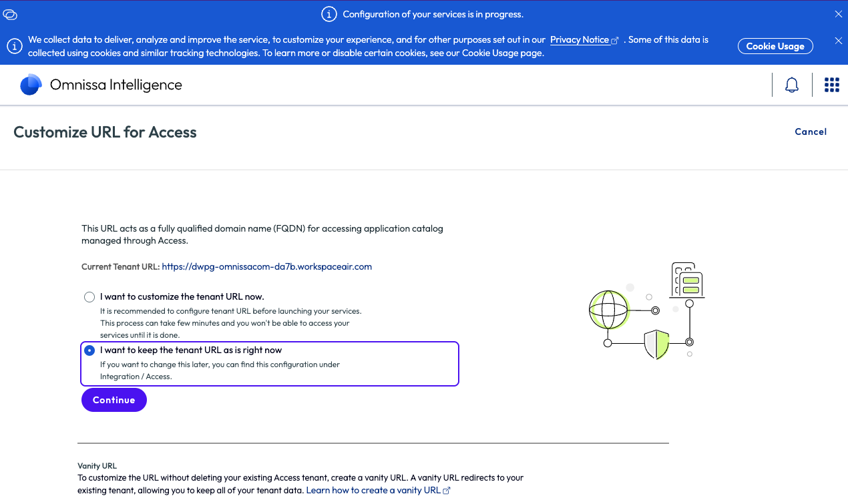
Task: Open the Privacy Notice link
Action: tap(579, 40)
